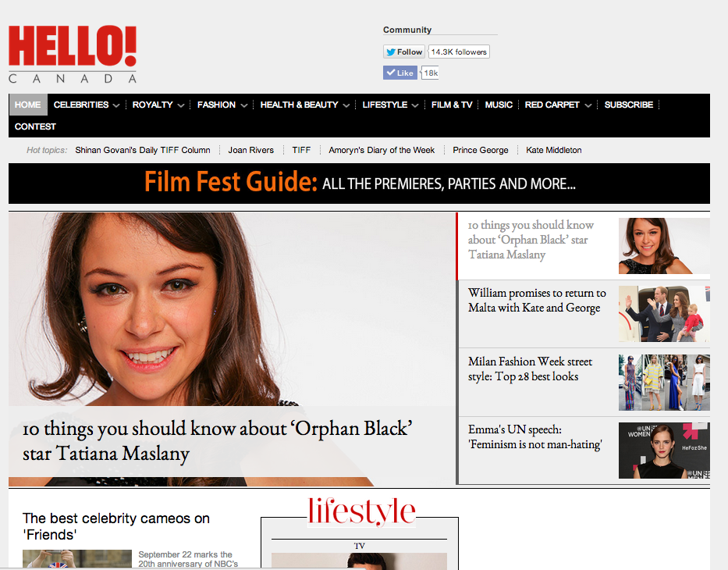The height and width of the screenshot is (570, 728).
Task: Open the CELEBRITIES menu
Action: (81, 105)
